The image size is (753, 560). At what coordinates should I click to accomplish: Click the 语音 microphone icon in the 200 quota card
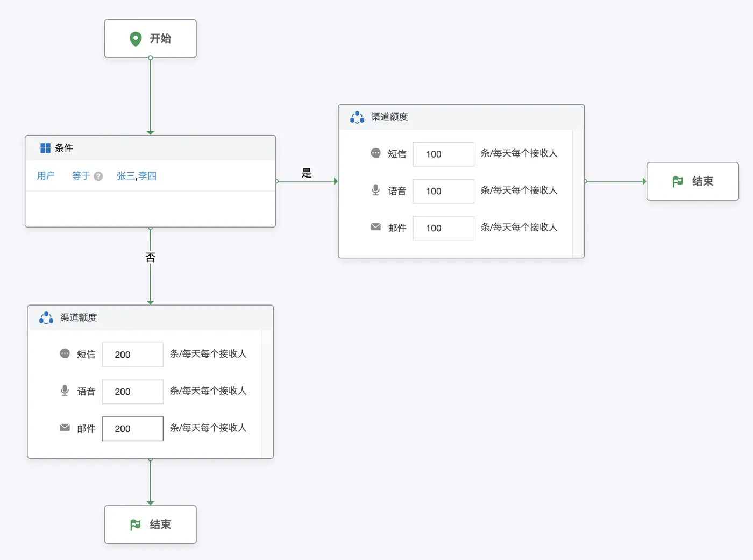point(65,391)
